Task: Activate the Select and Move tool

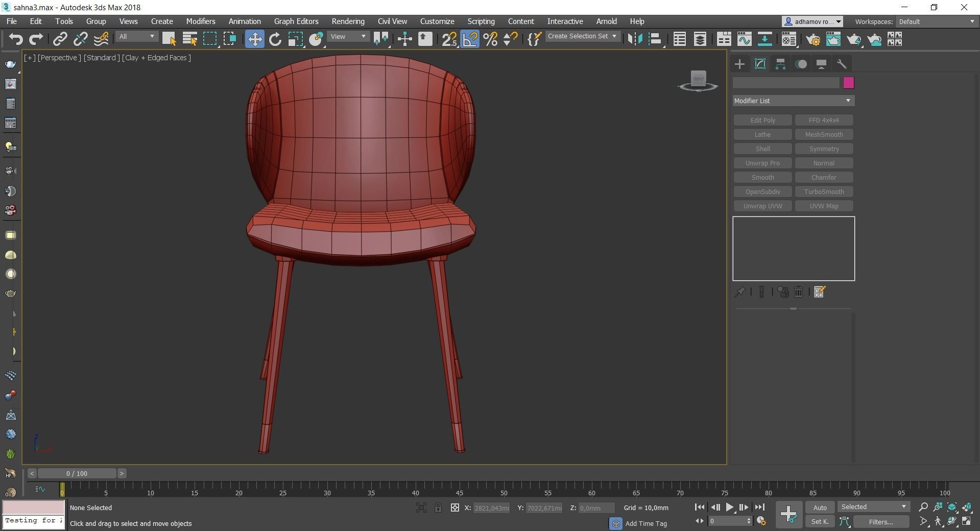Action: (254, 39)
